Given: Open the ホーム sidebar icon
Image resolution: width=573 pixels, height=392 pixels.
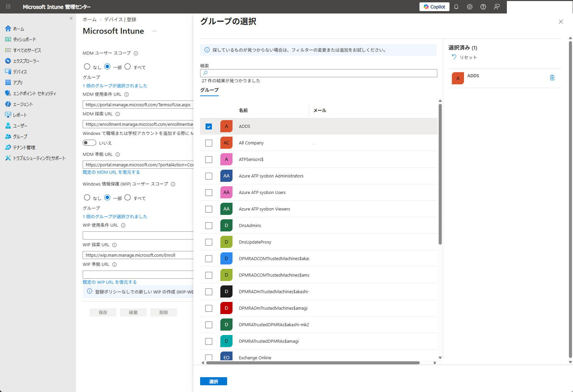Looking at the screenshot, I should tap(8, 29).
